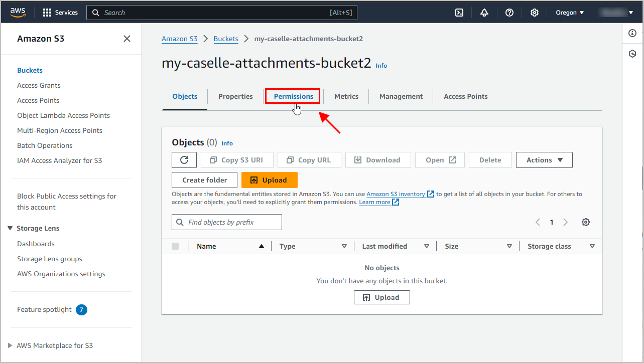Image resolution: width=644 pixels, height=363 pixels.
Task: Refresh the objects list
Action: (x=184, y=160)
